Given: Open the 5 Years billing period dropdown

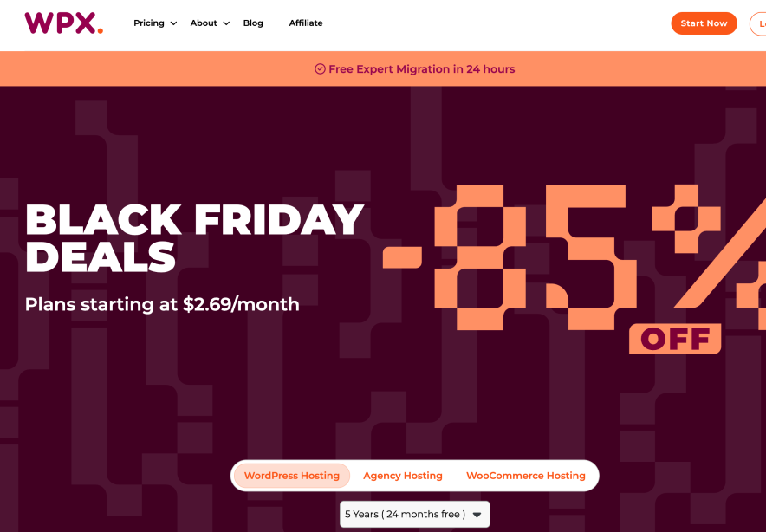Looking at the screenshot, I should pyautogui.click(x=405, y=514).
